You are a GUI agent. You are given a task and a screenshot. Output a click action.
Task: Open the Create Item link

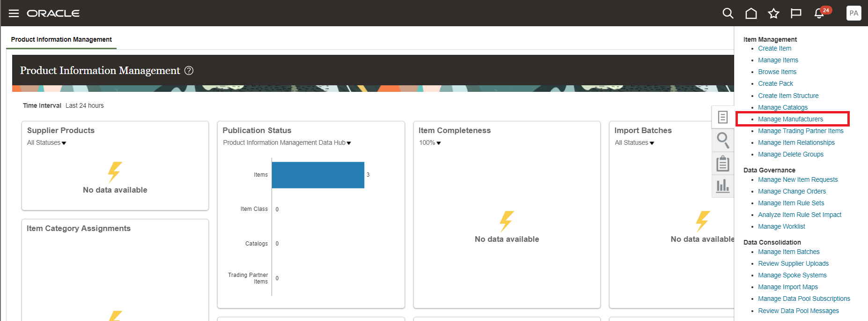(775, 48)
